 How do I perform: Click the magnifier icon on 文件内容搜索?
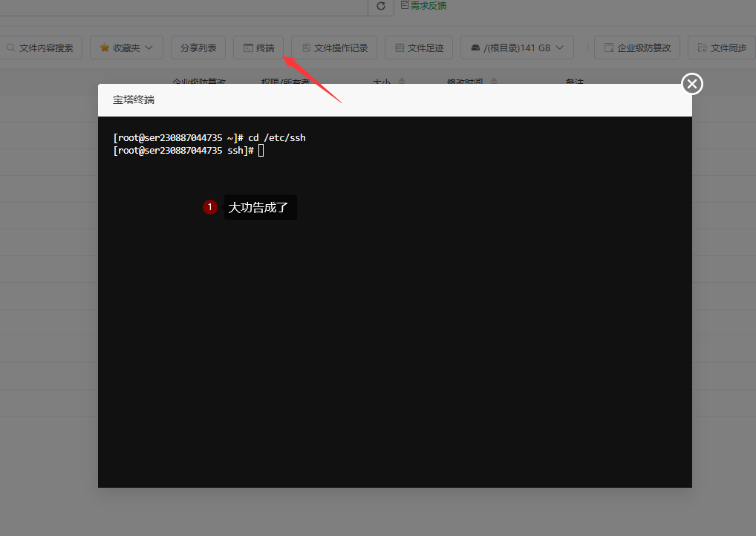pyautogui.click(x=10, y=48)
